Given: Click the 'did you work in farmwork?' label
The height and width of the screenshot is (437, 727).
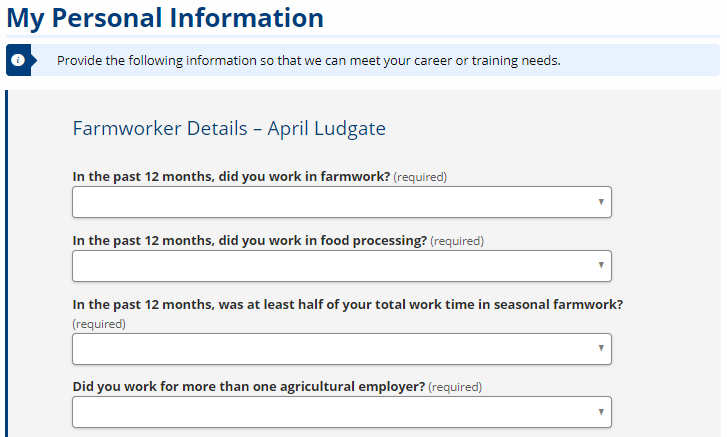Looking at the screenshot, I should point(231,177).
